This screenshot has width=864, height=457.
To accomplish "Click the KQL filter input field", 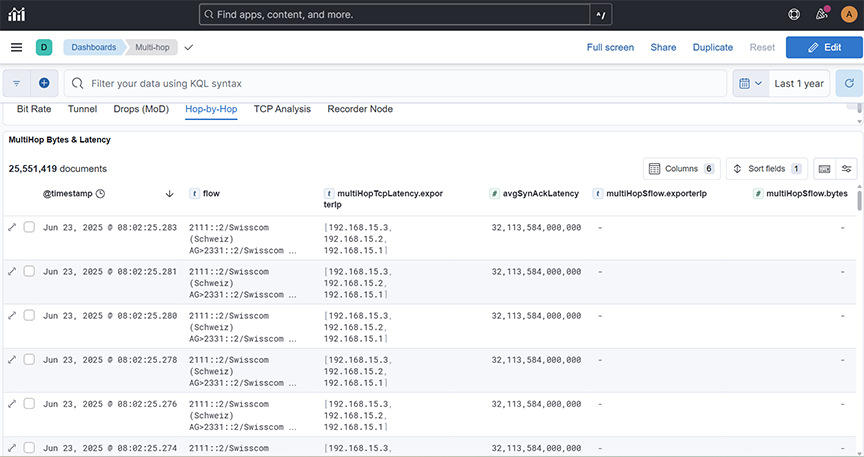I will pos(400,84).
